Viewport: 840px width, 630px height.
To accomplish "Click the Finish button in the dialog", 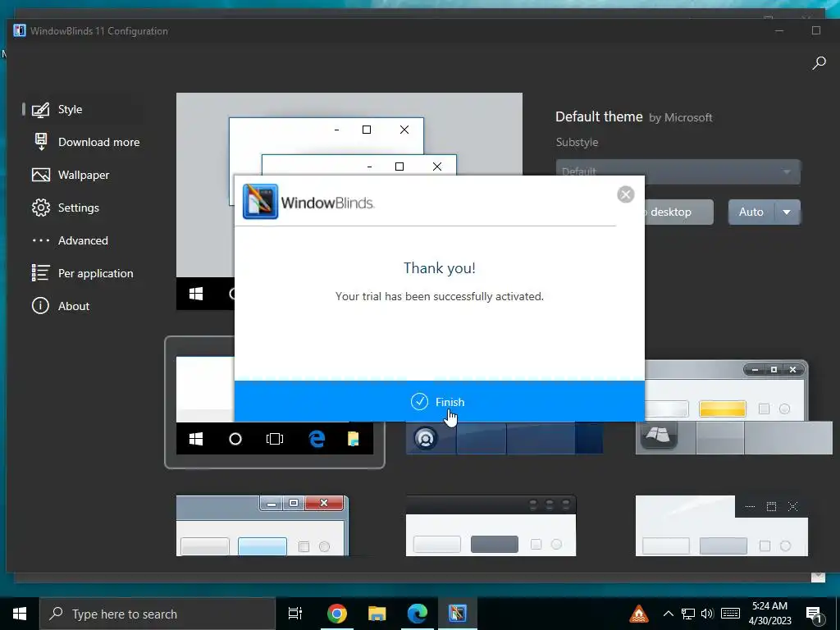I will (440, 401).
